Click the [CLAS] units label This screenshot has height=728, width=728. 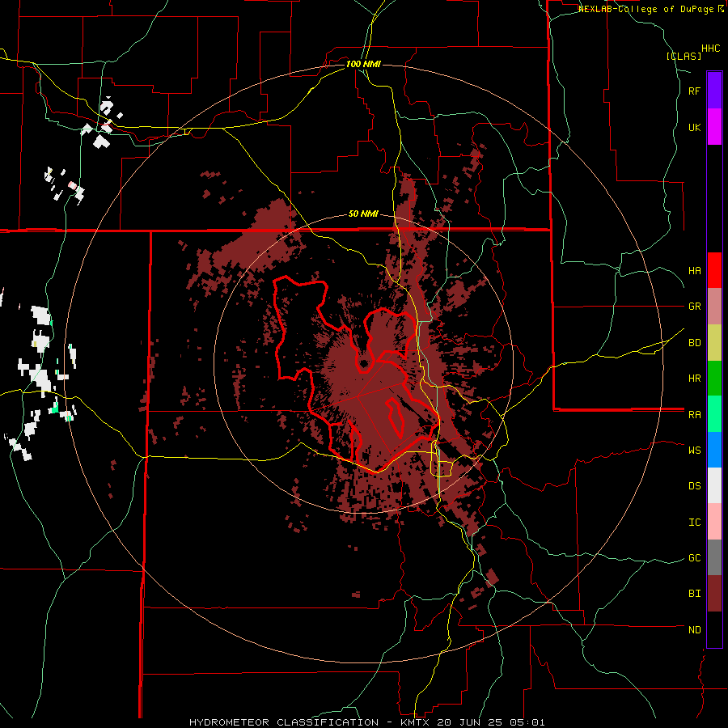pos(684,57)
